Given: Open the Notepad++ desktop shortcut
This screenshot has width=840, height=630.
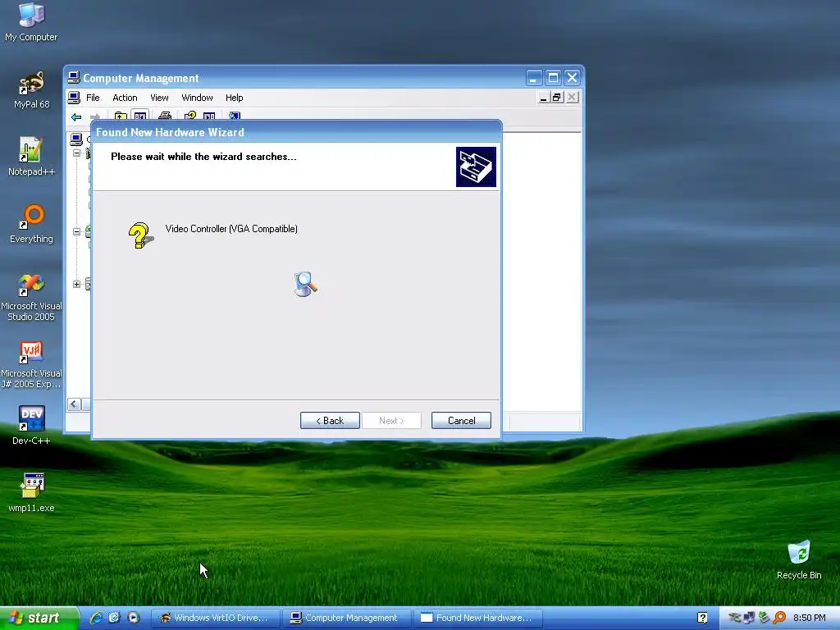Looking at the screenshot, I should pos(31,157).
